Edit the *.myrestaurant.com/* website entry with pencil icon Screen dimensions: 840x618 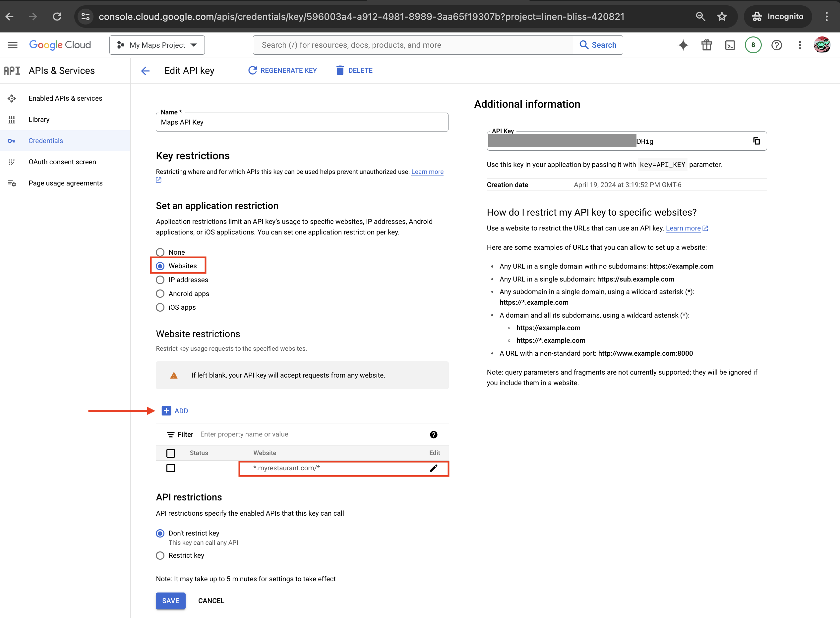434,468
